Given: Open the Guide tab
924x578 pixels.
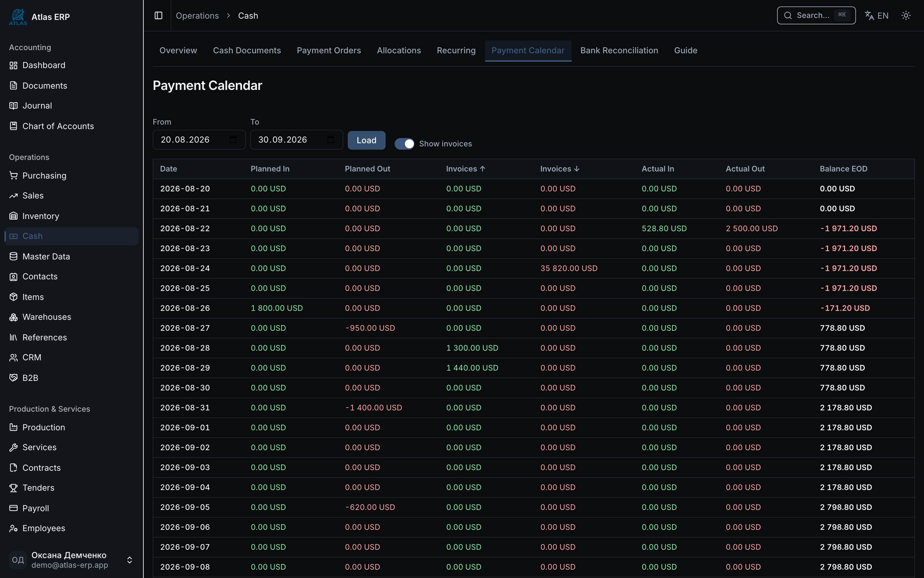Looking at the screenshot, I should [686, 50].
